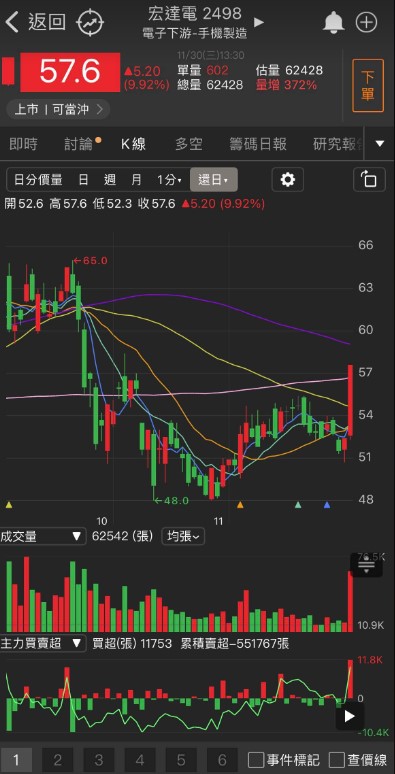Tap the back arrow labeled 返回

pyautogui.click(x=35, y=22)
